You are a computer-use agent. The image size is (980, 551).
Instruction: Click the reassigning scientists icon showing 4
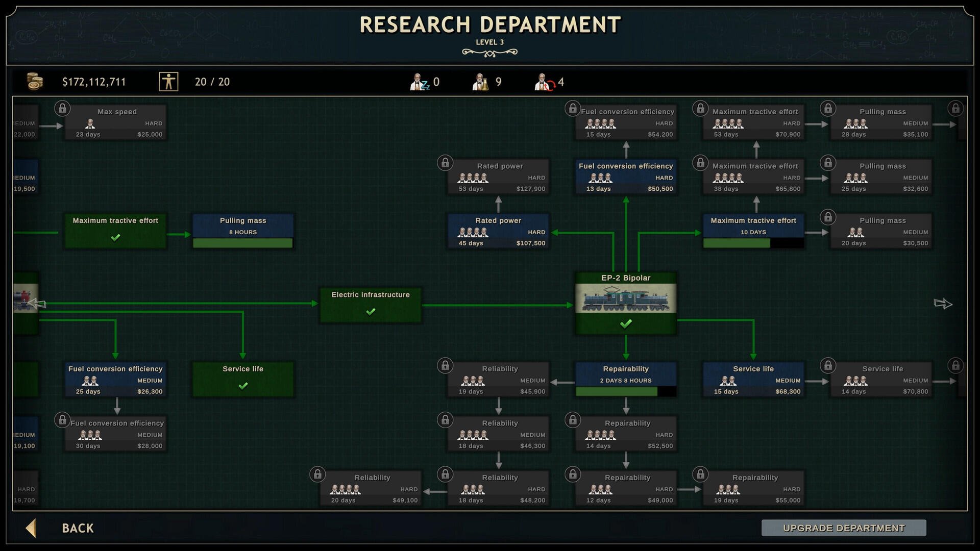(x=544, y=82)
